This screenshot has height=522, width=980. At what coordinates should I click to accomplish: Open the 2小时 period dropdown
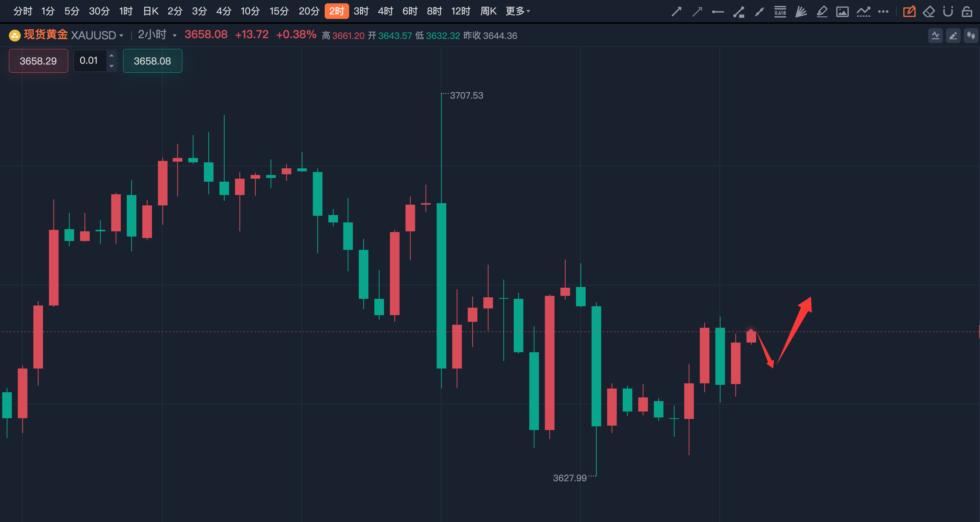pos(175,36)
